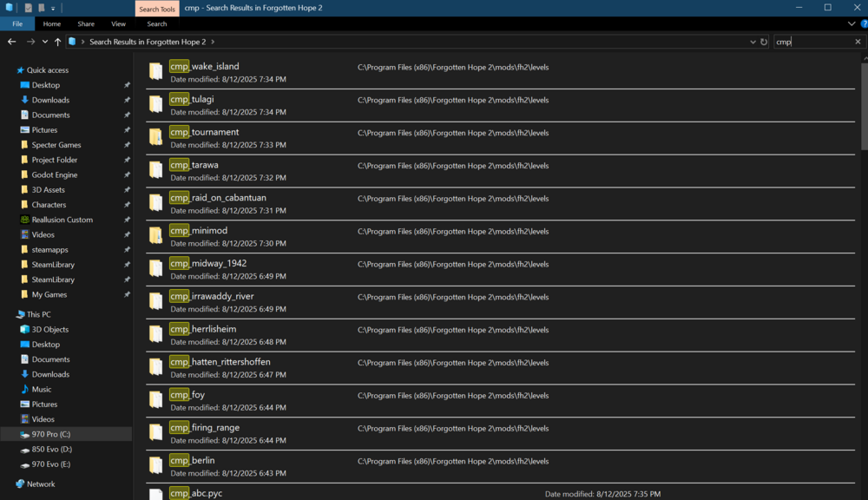Open the customize quick access toolbar dropdown
The image size is (868, 500).
[x=52, y=7]
